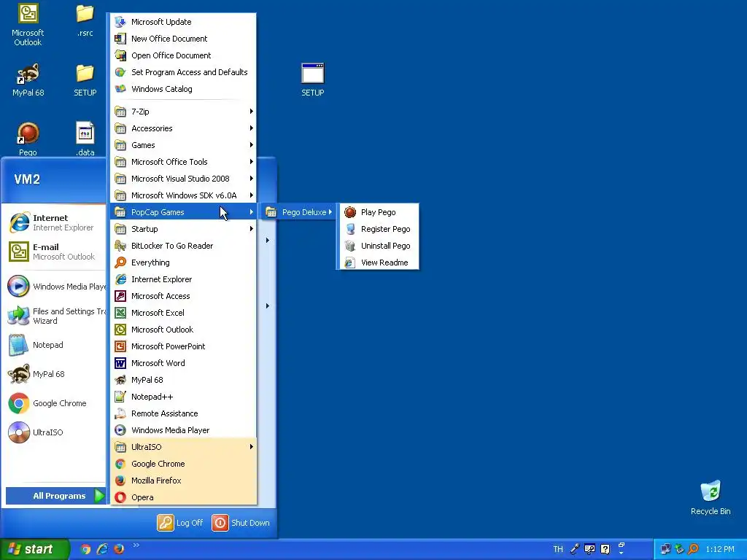This screenshot has width=747, height=560.
Task: Open Remote Assistance
Action: click(x=184, y=413)
